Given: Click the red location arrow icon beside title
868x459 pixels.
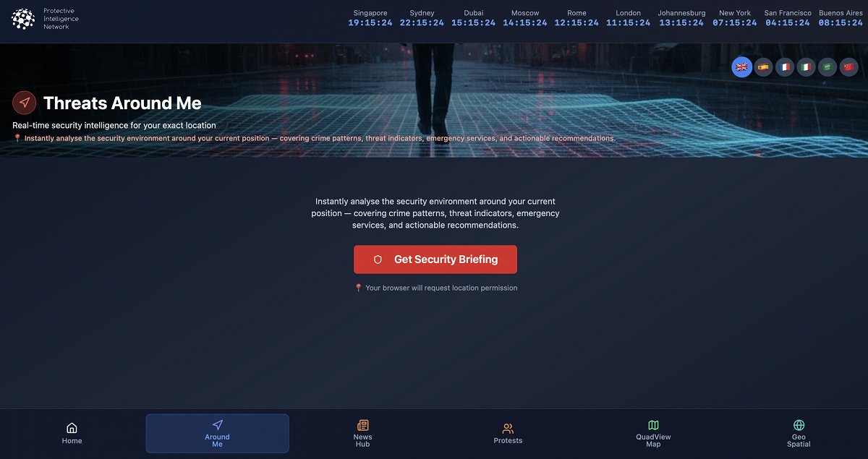Looking at the screenshot, I should click(x=24, y=103).
